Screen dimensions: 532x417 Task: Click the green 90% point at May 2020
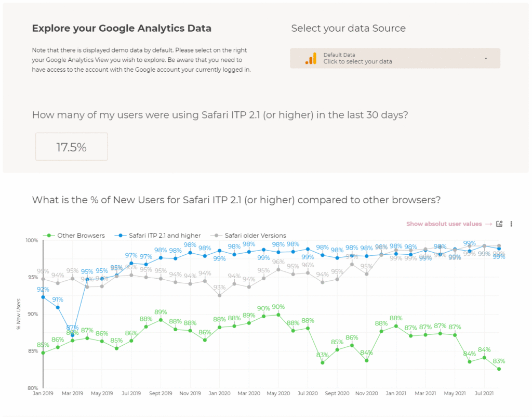278,315
